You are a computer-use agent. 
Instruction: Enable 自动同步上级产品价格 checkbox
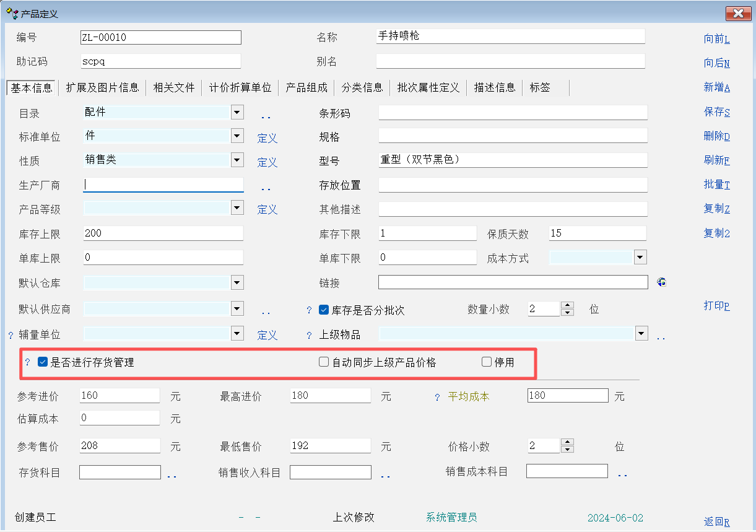[323, 362]
